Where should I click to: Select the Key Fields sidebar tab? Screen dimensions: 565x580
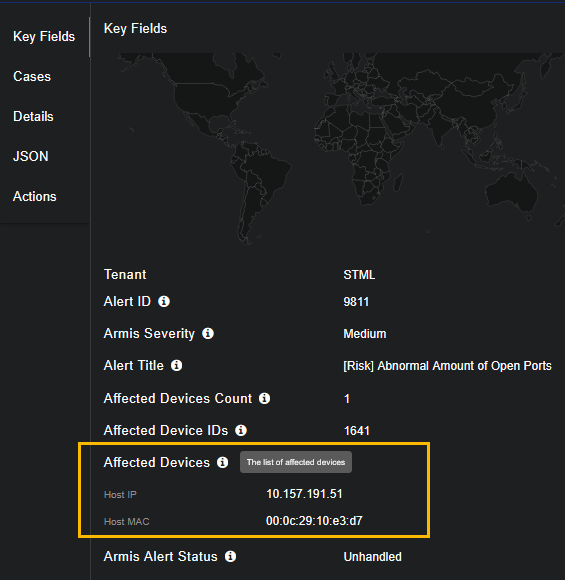(x=44, y=37)
